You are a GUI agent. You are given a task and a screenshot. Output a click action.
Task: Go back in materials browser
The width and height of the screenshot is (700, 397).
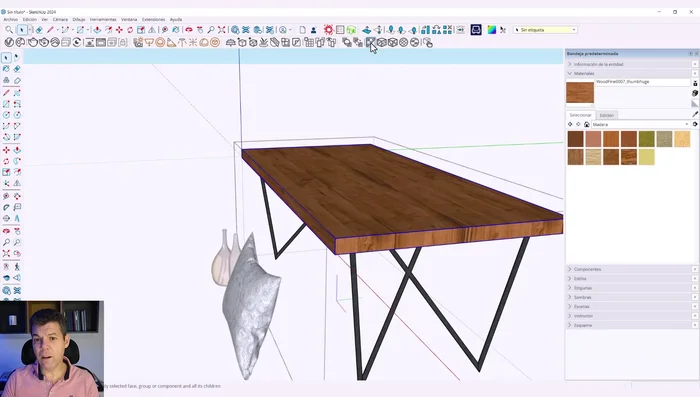click(570, 124)
